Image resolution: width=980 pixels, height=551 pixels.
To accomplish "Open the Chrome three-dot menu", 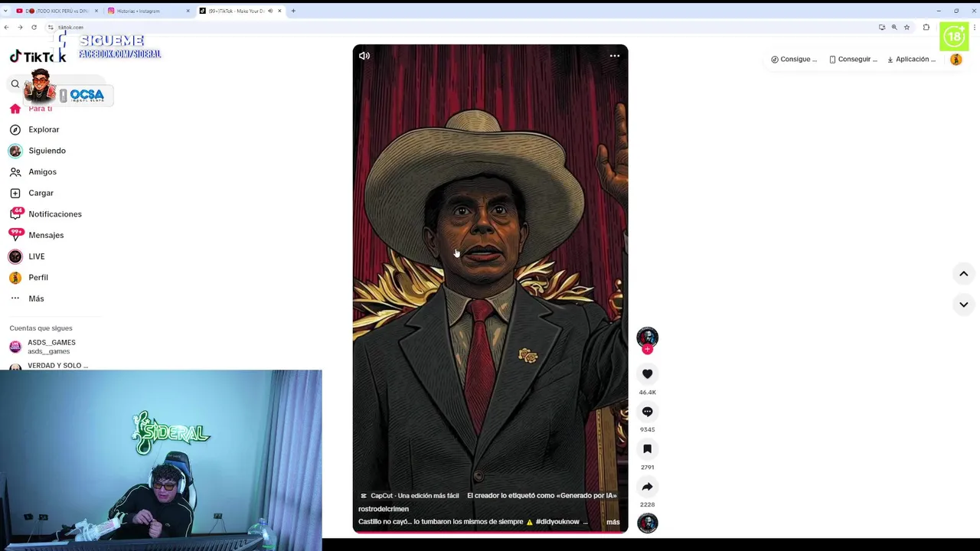I will coord(974,28).
